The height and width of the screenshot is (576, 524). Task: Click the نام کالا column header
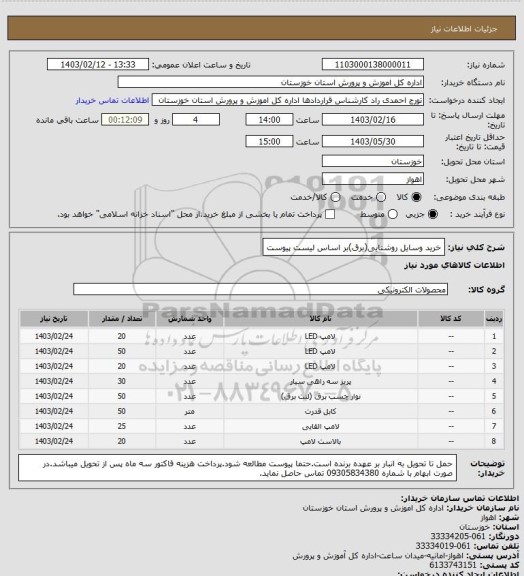tap(320, 319)
